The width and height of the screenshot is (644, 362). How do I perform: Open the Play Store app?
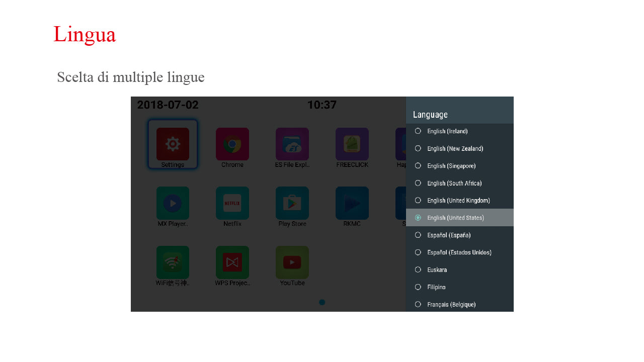pyautogui.click(x=292, y=203)
